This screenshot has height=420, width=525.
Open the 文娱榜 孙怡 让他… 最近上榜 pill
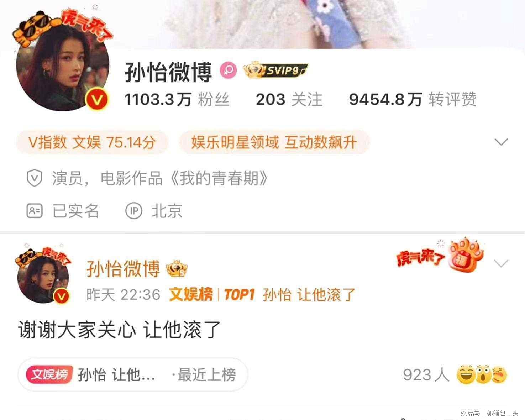[132, 374]
